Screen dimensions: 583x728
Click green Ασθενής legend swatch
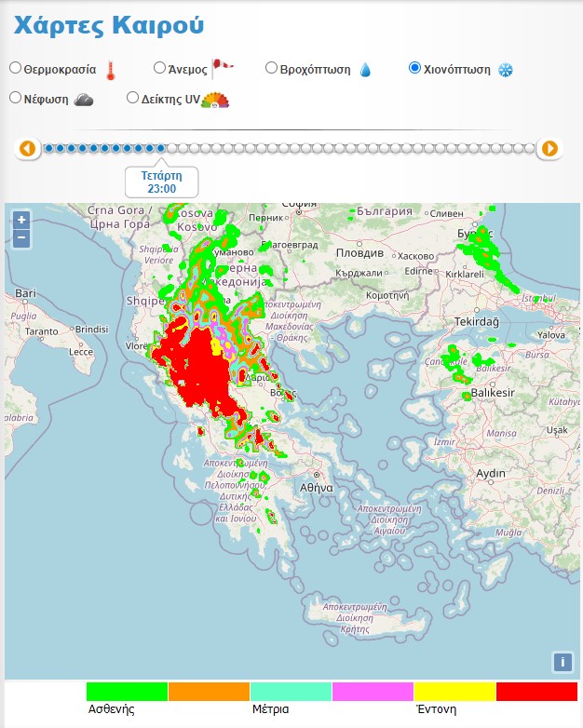[127, 692]
